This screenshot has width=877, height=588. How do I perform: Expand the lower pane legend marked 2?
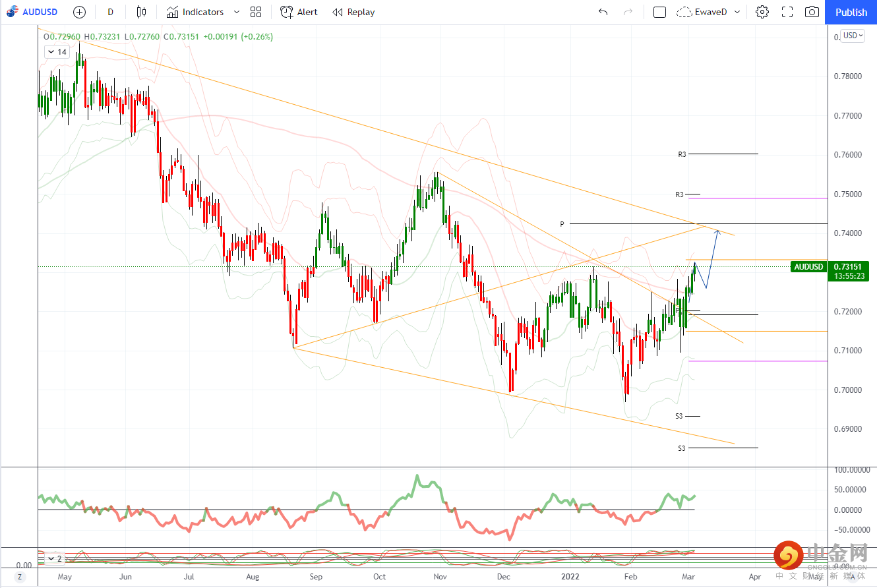55,559
